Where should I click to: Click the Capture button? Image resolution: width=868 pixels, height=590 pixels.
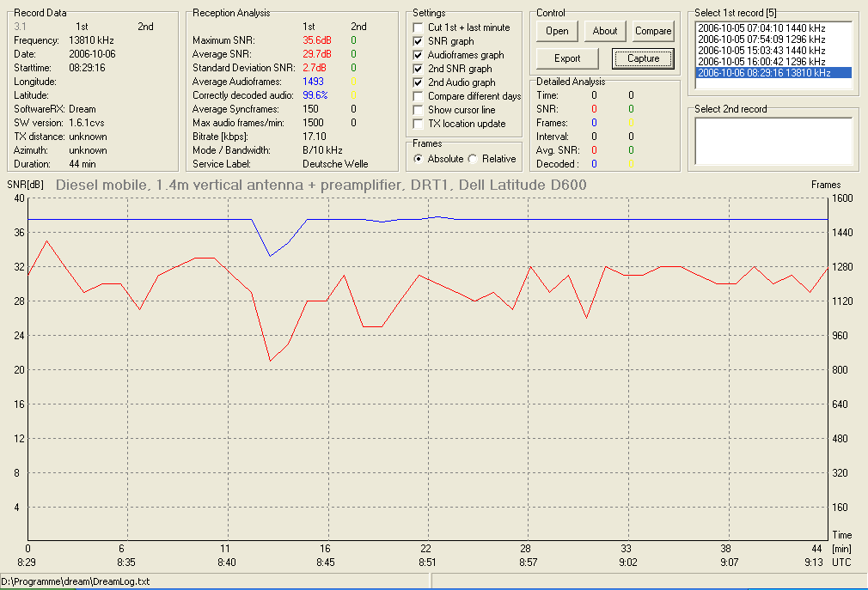pos(643,58)
